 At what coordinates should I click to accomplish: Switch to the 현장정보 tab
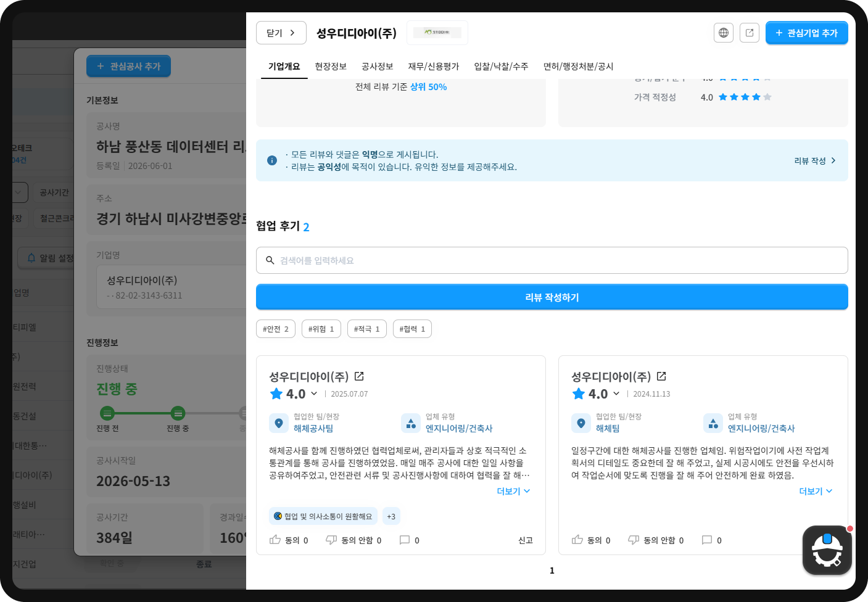(x=331, y=67)
